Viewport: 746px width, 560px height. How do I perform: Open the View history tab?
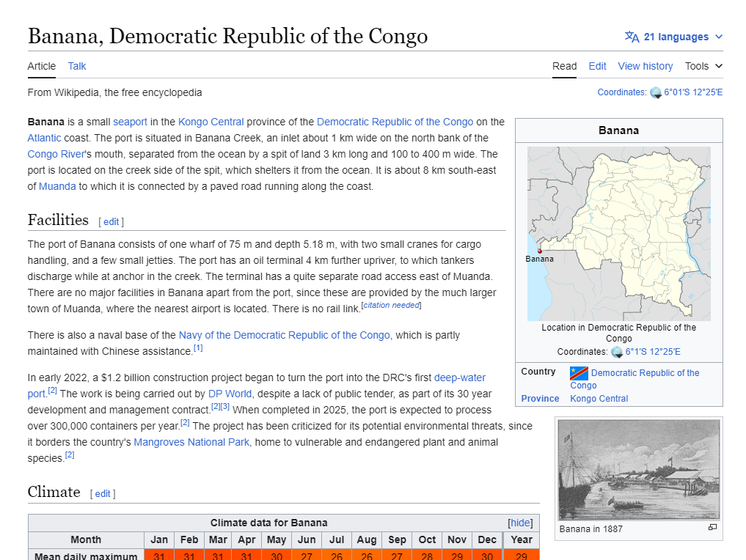(645, 66)
